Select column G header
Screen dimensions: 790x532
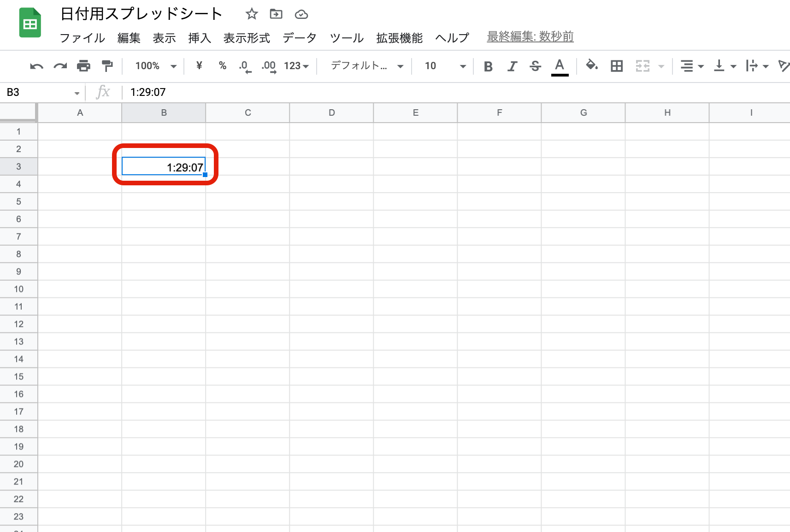(583, 113)
